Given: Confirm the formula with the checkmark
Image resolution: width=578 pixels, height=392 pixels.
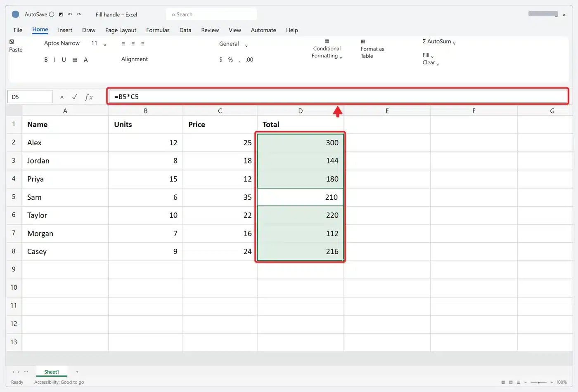Looking at the screenshot, I should [75, 97].
